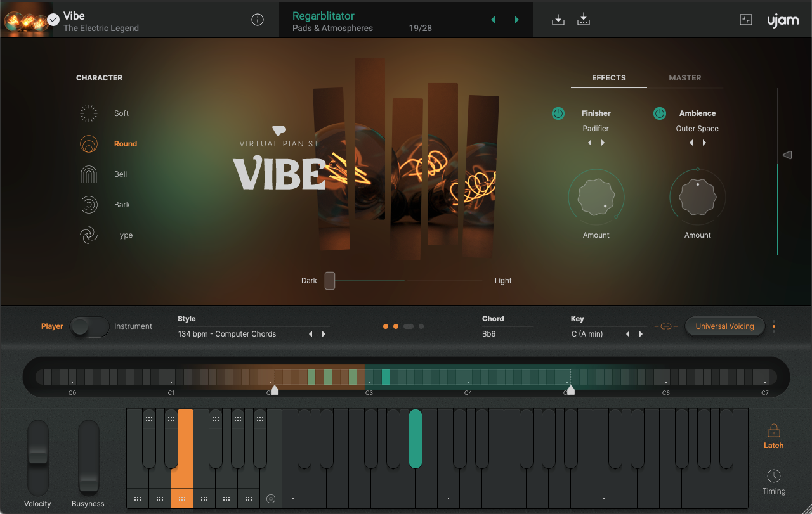Select next Key with right arrow
Screen dimensions: 812x514
[641, 334]
